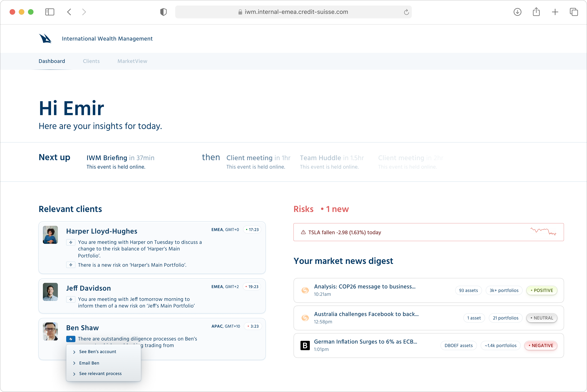Show tab overview icon
Image resolution: width=587 pixels, height=392 pixels.
coord(573,12)
